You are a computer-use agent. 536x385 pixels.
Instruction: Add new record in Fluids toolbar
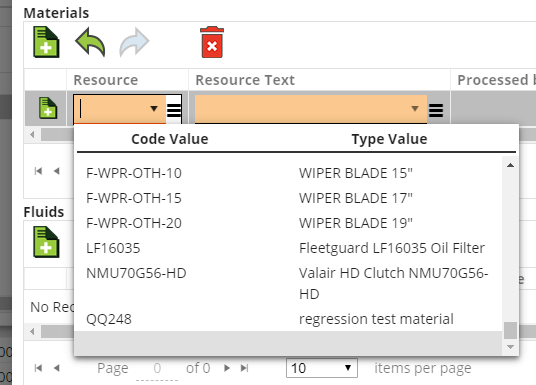[46, 242]
